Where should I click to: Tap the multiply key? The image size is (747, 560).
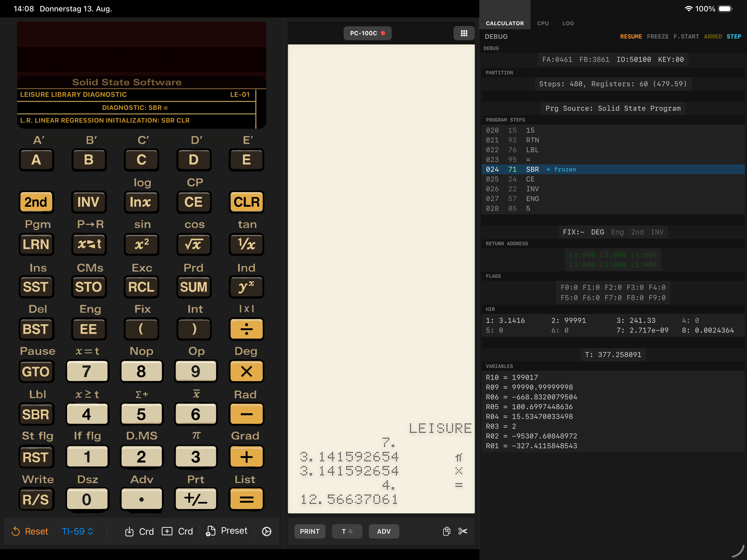(246, 371)
